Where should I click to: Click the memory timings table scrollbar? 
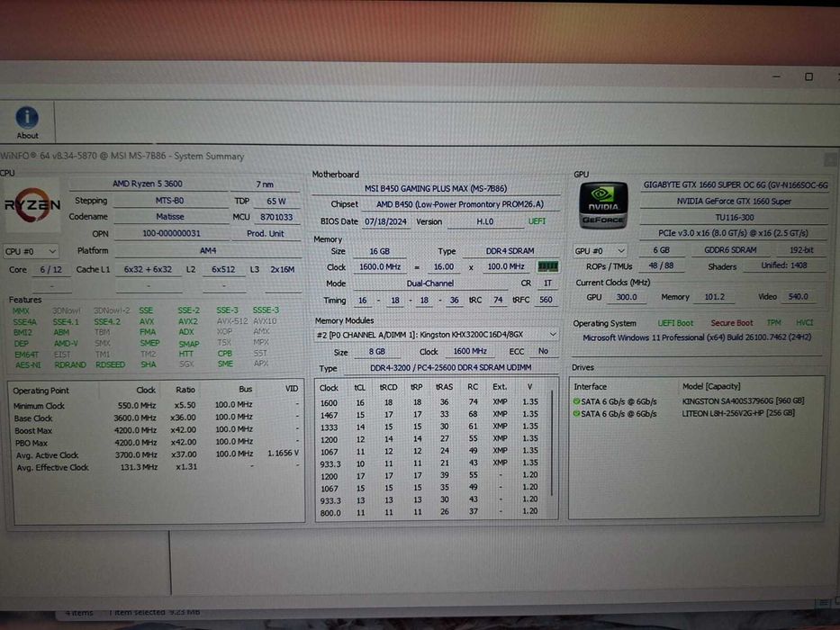click(x=552, y=445)
